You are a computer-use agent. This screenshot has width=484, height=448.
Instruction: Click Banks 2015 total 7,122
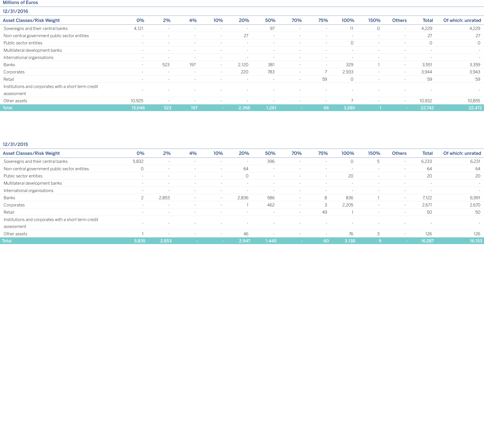click(x=427, y=198)
